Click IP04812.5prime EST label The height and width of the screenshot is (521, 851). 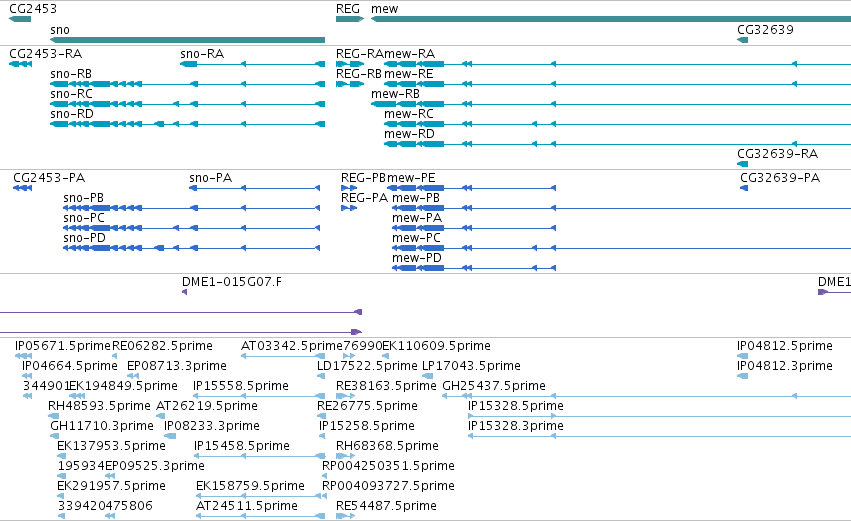click(x=785, y=346)
